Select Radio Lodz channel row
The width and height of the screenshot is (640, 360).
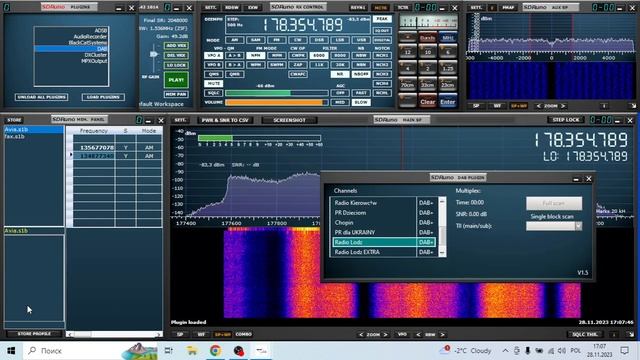click(x=384, y=242)
